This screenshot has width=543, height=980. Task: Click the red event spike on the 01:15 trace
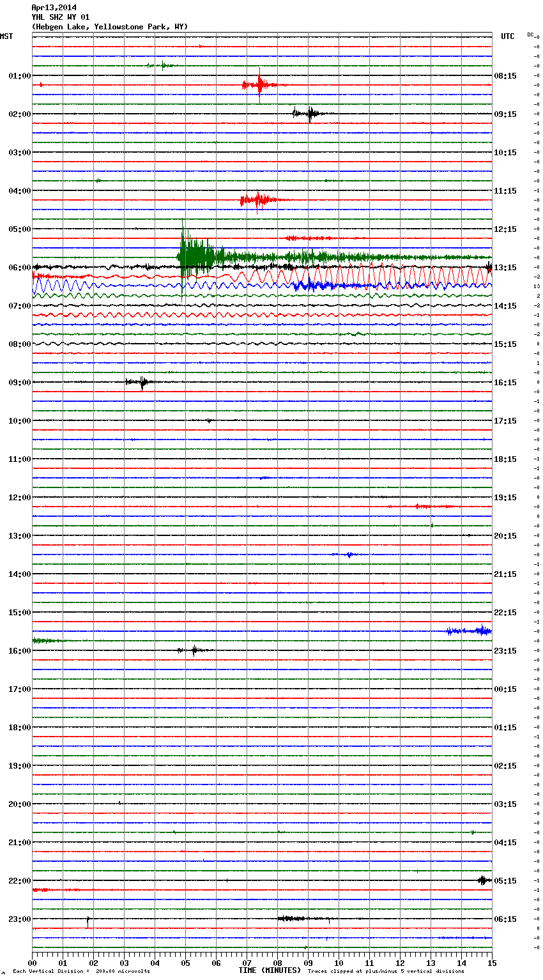(259, 85)
